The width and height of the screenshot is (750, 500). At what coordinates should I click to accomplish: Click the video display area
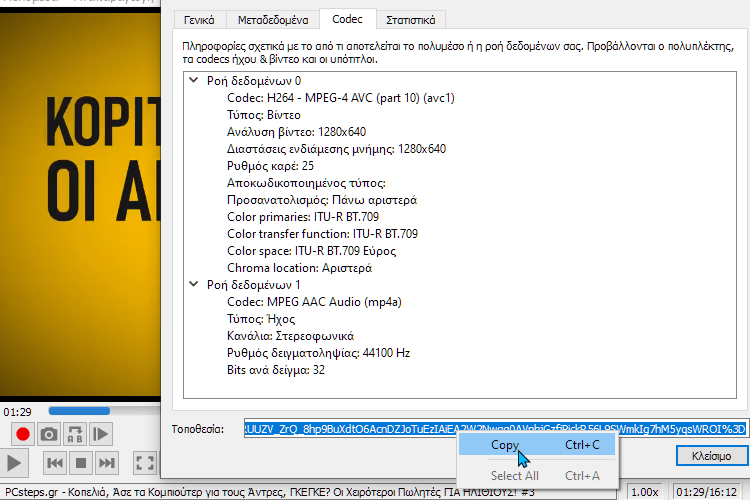80,206
